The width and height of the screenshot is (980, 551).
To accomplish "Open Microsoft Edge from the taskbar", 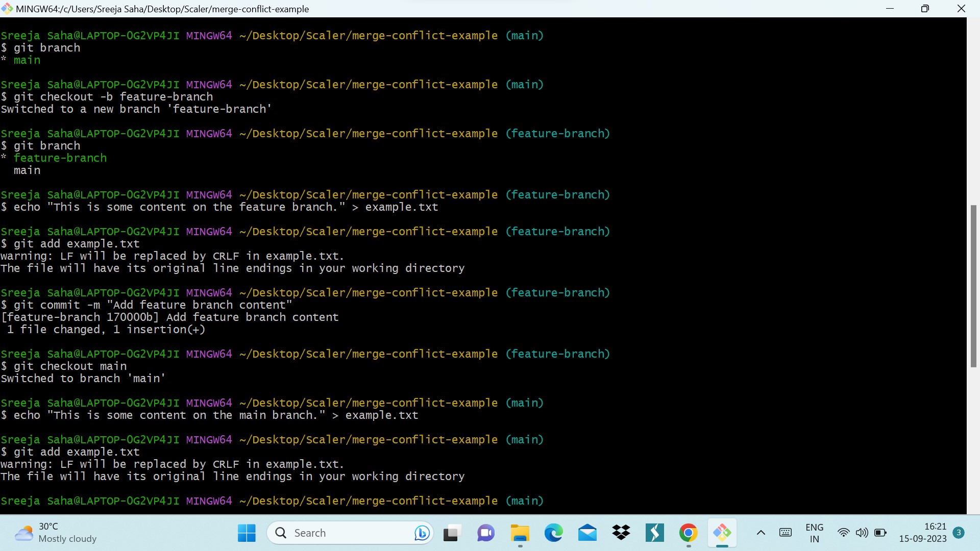I will pyautogui.click(x=553, y=533).
